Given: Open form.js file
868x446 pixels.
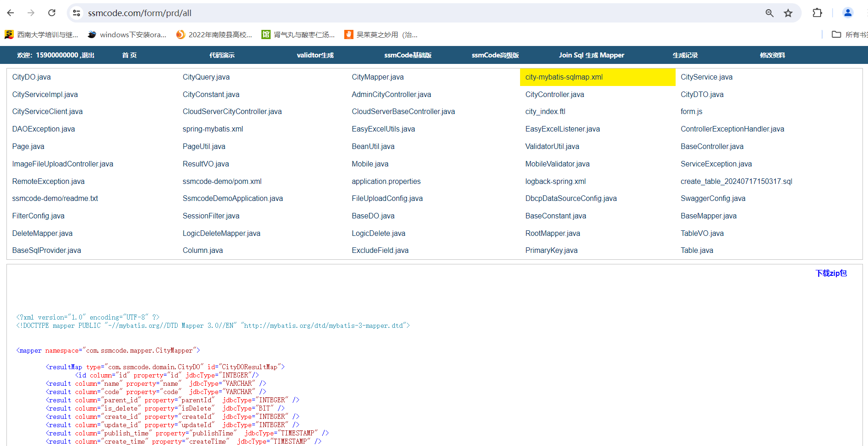Looking at the screenshot, I should click(x=691, y=112).
